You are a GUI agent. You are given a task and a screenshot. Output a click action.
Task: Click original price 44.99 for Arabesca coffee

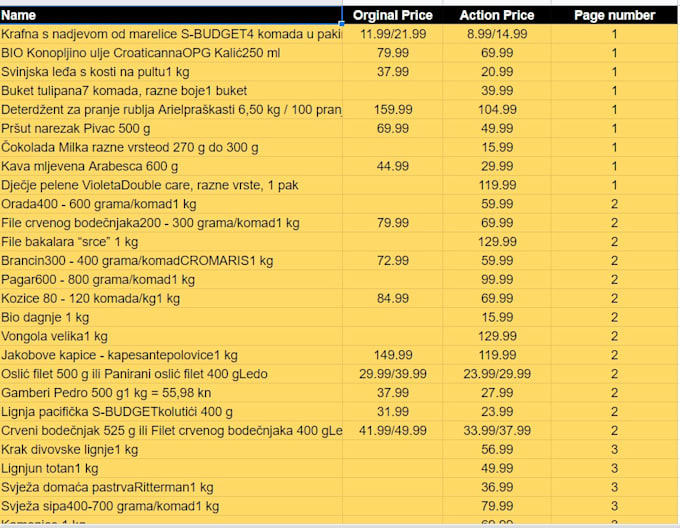(392, 166)
